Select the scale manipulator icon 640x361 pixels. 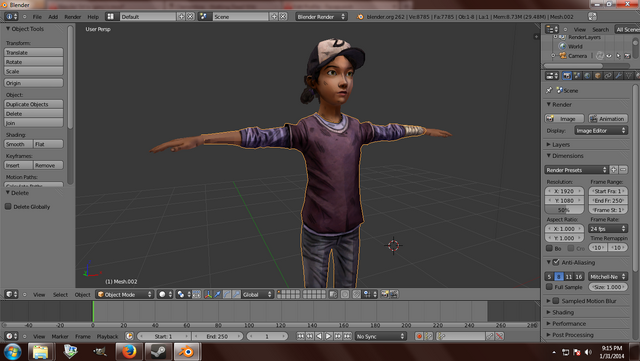point(236,294)
